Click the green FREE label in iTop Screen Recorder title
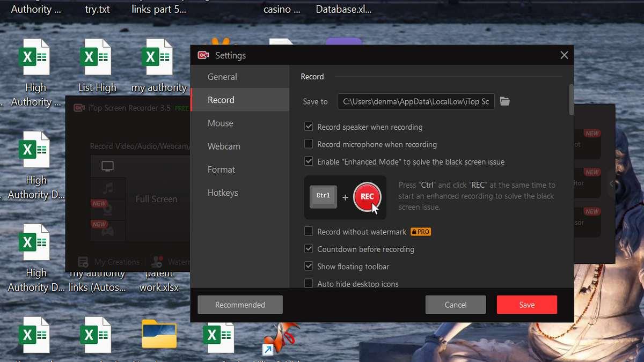 pos(181,108)
